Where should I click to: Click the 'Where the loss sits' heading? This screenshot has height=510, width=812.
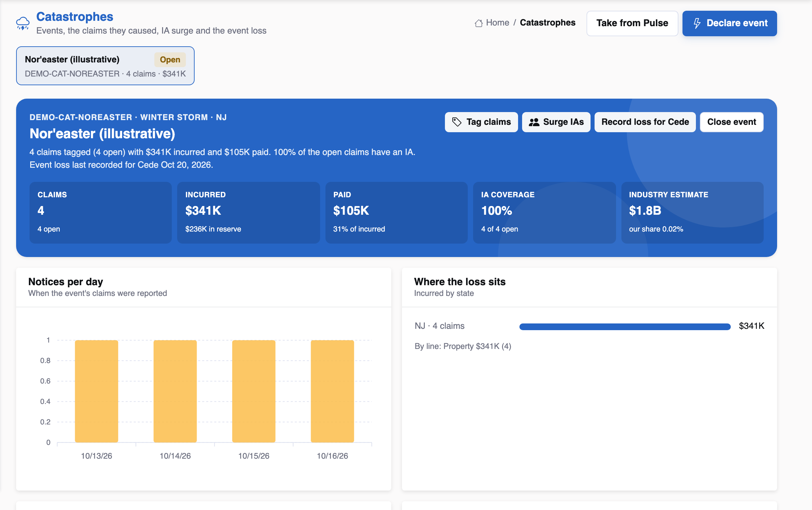click(460, 282)
